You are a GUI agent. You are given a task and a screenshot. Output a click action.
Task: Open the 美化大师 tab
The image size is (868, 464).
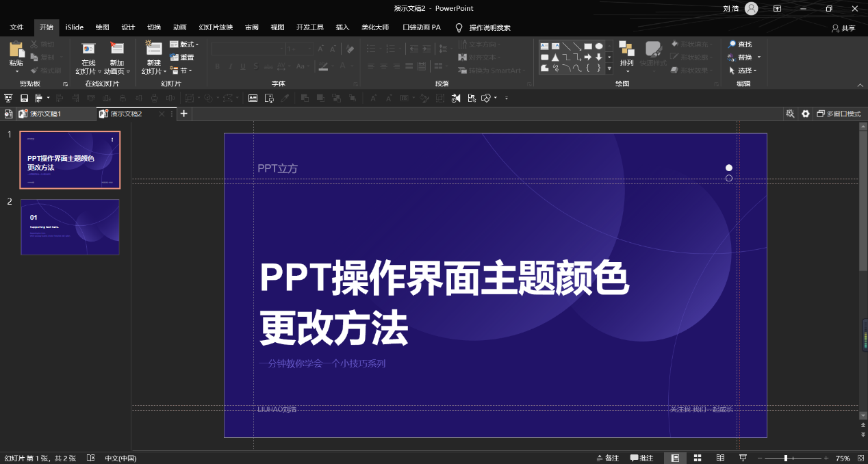point(376,27)
